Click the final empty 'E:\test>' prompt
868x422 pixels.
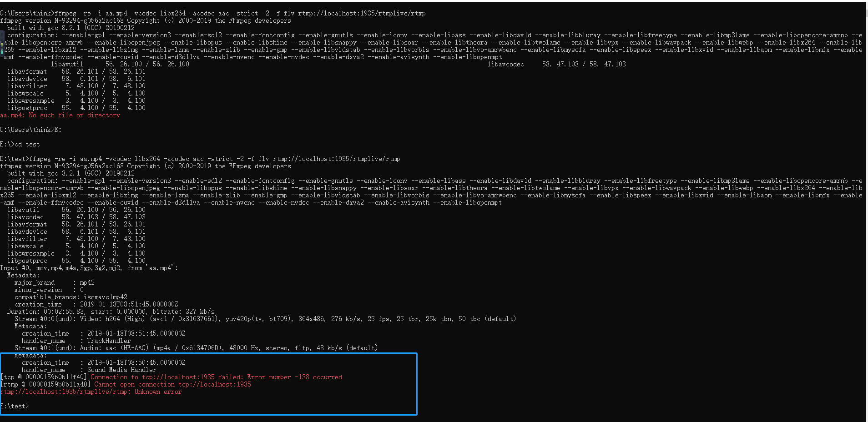click(x=15, y=406)
